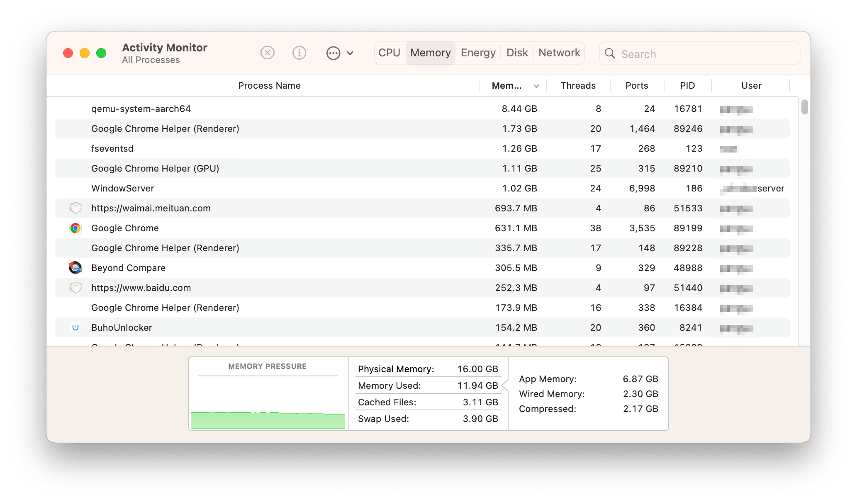Click the Cached Files 3.11 GB line
857x504 pixels.
pos(428,402)
